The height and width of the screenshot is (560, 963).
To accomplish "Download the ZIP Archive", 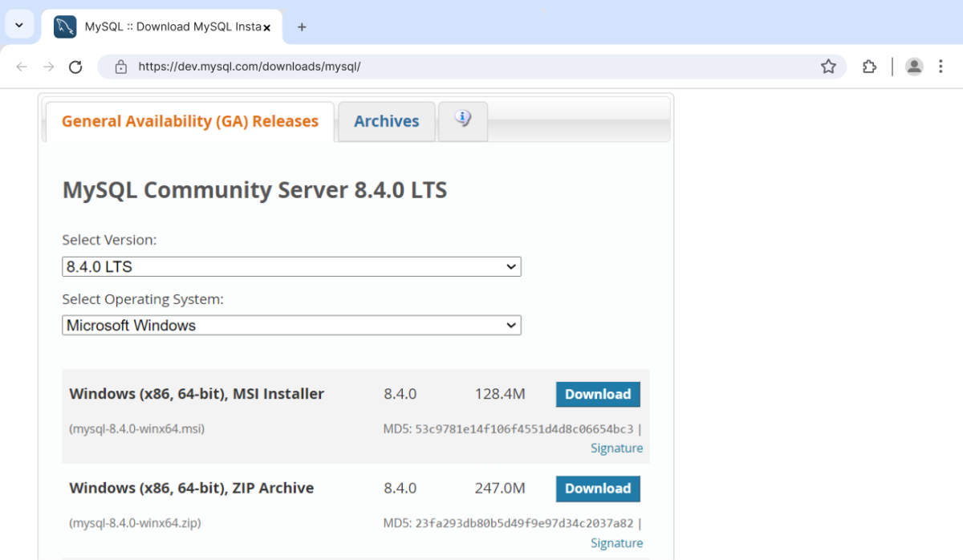I will (597, 489).
